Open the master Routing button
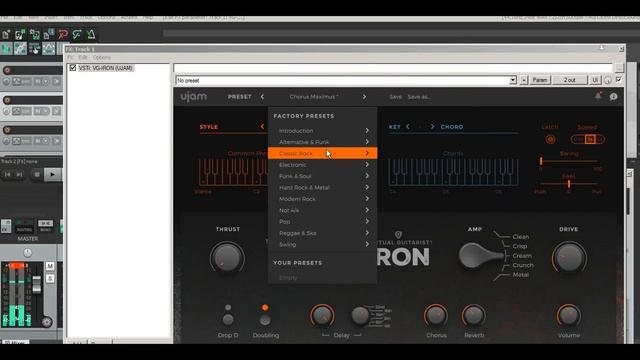Viewport: 640px width, 360px height. (24, 226)
